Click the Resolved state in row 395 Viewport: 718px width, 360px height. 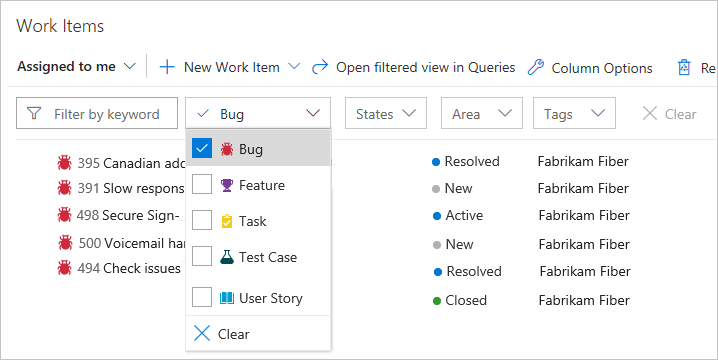click(466, 162)
